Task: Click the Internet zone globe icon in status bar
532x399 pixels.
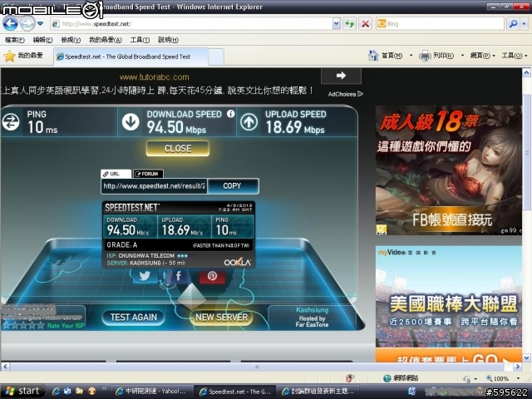Action: click(387, 378)
